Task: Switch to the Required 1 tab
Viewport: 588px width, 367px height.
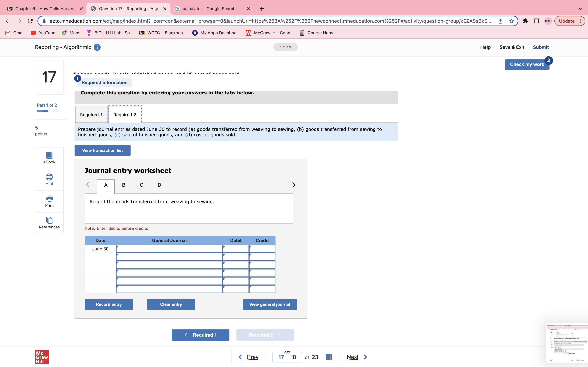Action: coord(91,114)
